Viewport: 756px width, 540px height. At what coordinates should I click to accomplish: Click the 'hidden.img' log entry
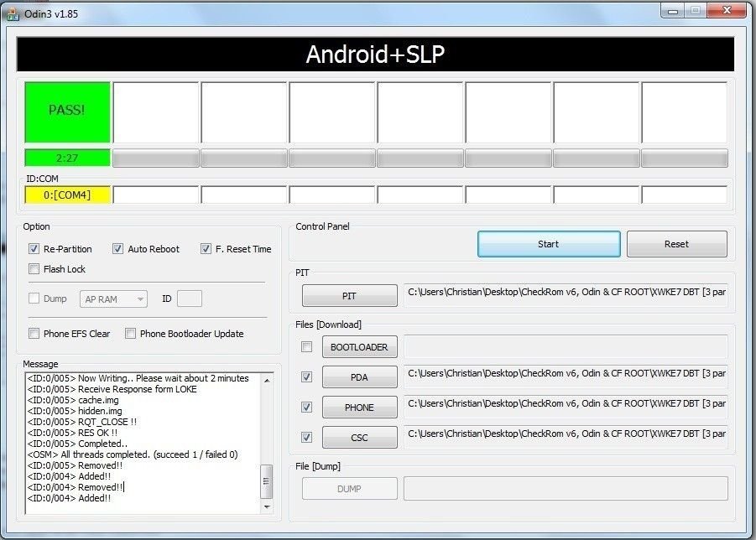pos(75,411)
